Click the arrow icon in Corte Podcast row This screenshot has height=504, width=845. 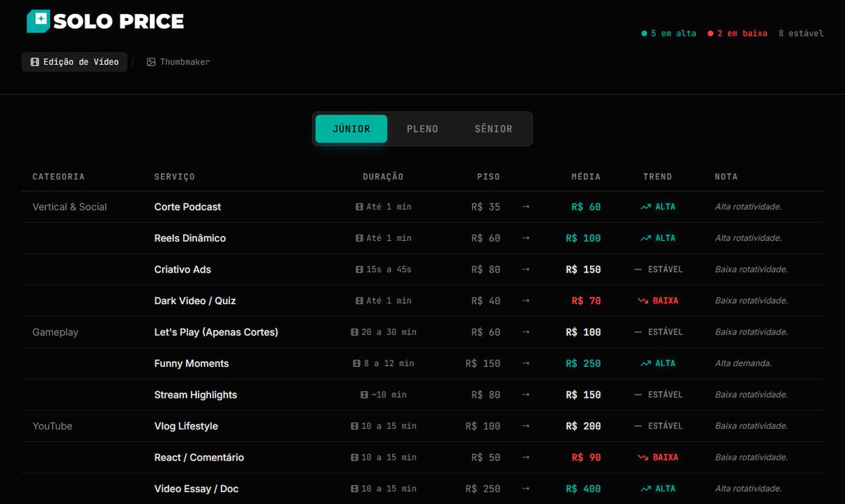[525, 207]
